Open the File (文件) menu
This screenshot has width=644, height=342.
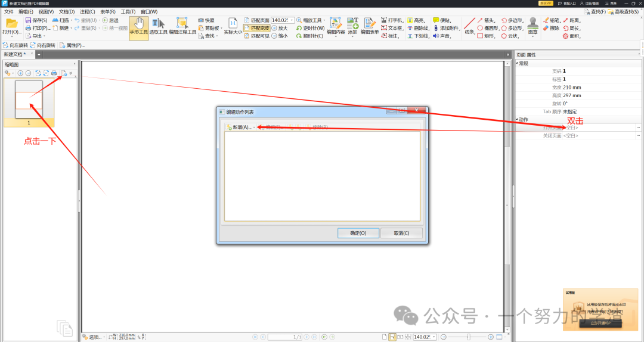coord(8,12)
